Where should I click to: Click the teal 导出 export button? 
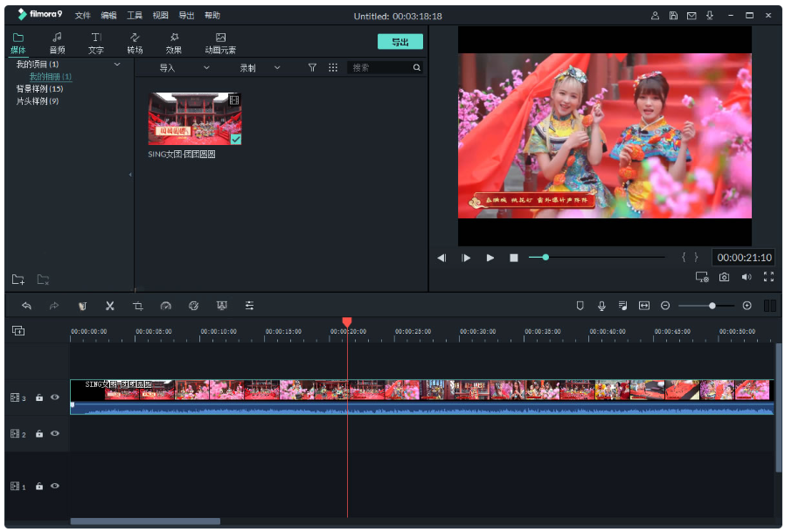click(399, 42)
